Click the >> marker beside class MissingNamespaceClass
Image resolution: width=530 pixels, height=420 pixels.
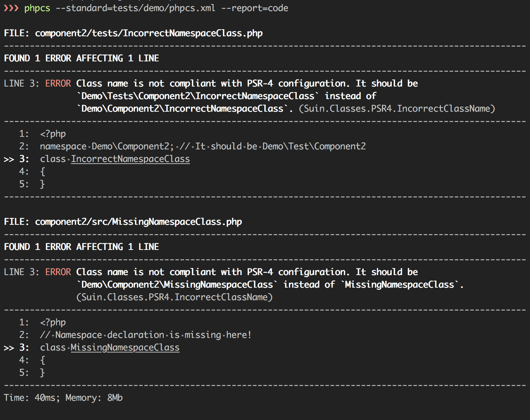[9, 348]
